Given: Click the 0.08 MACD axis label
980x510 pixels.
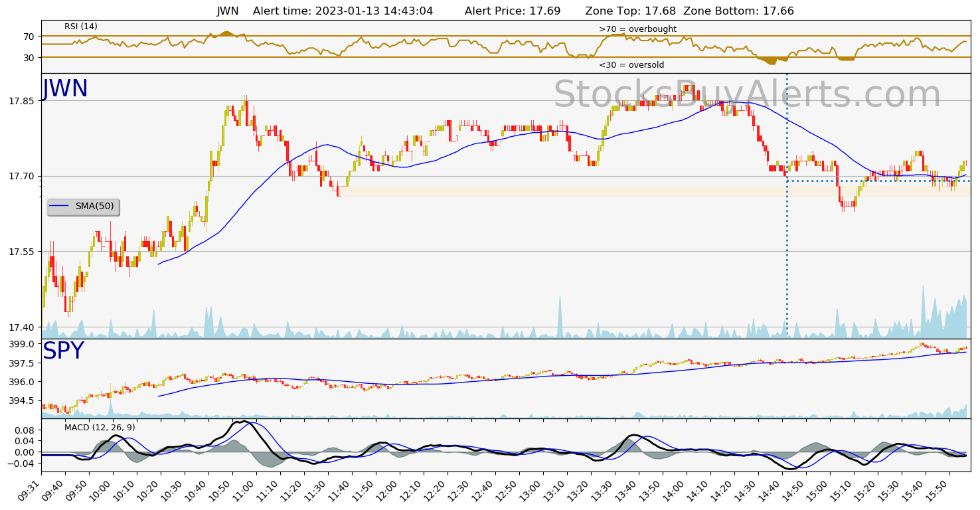Looking at the screenshot, I should (x=25, y=430).
